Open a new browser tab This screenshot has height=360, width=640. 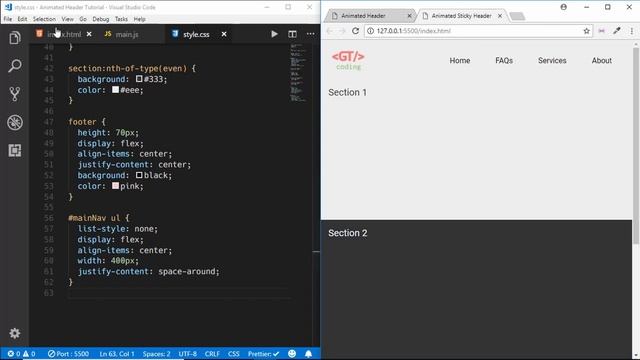click(517, 16)
